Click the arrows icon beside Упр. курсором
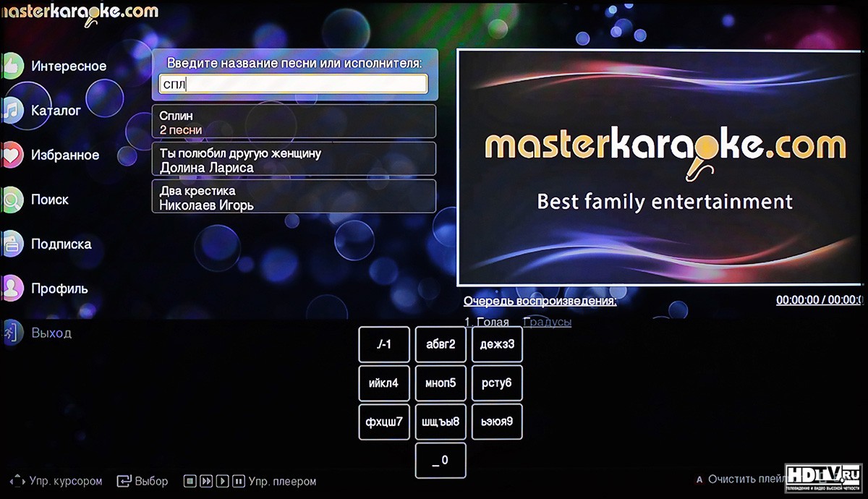This screenshot has width=868, height=499. (x=17, y=480)
